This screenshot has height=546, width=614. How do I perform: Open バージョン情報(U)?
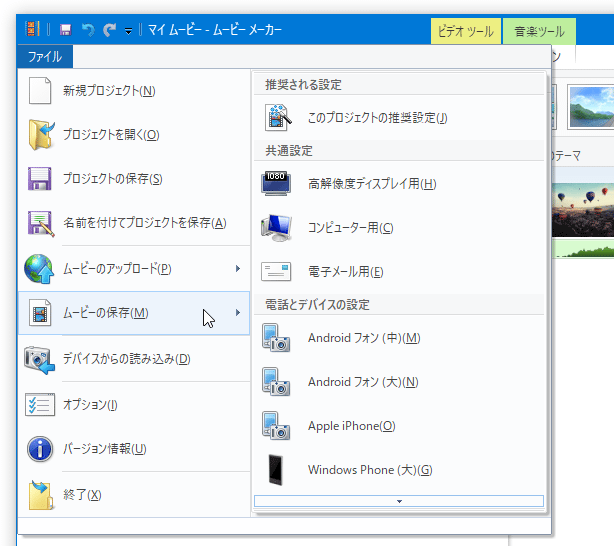[x=134, y=448]
